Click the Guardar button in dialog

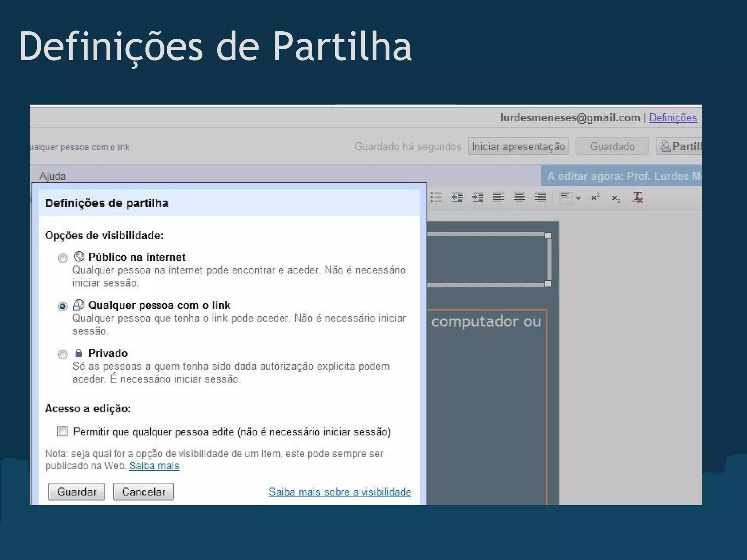pos(77,492)
